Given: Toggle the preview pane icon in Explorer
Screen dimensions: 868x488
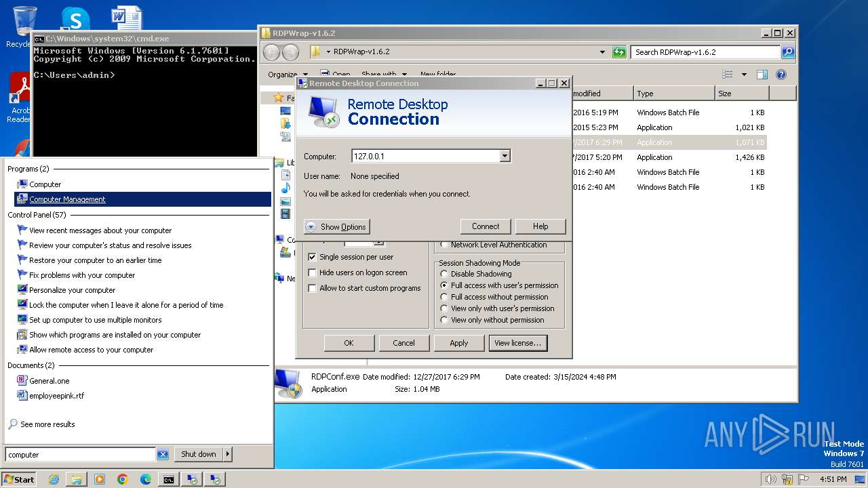Looking at the screenshot, I should point(762,75).
